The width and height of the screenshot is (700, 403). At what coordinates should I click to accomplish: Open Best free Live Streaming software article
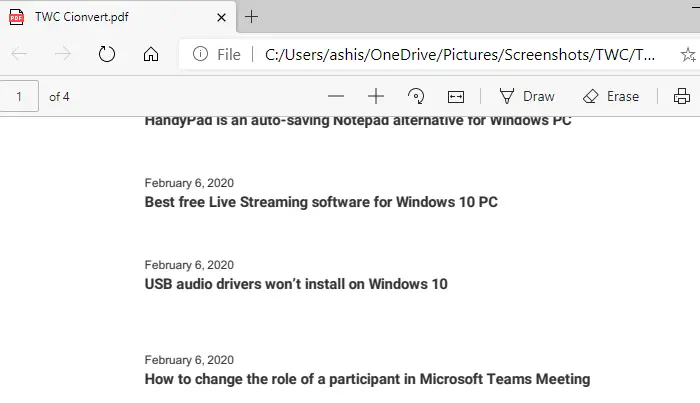pos(321,202)
